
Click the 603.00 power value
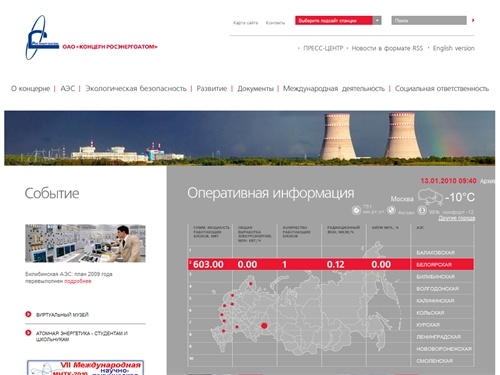point(208,265)
